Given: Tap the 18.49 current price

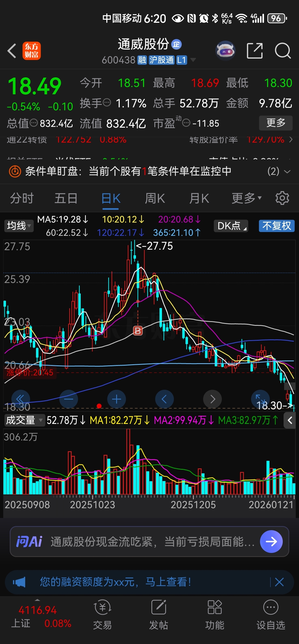Looking at the screenshot, I should 35,86.
